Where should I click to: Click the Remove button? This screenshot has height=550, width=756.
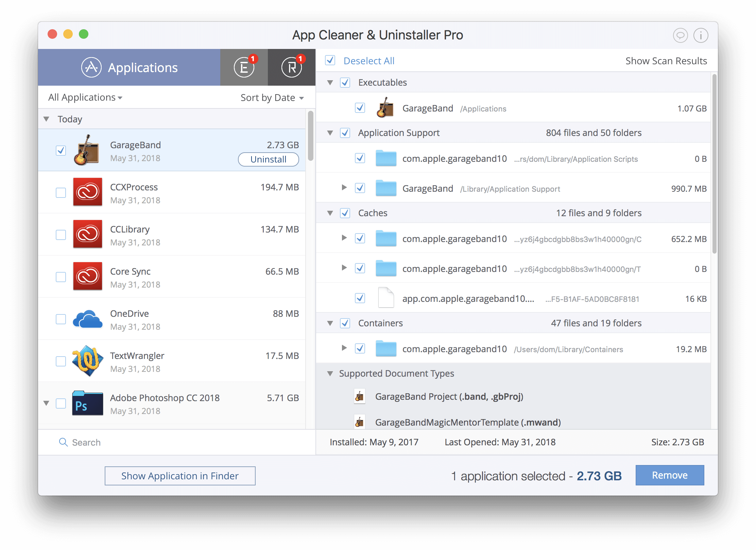(670, 476)
